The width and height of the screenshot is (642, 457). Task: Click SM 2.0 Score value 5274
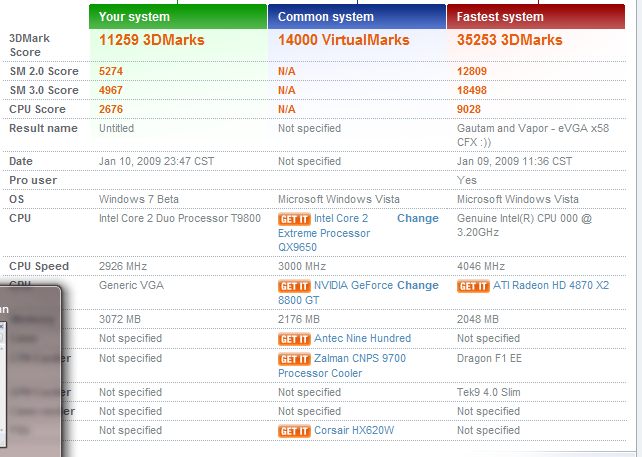pyautogui.click(x=111, y=71)
